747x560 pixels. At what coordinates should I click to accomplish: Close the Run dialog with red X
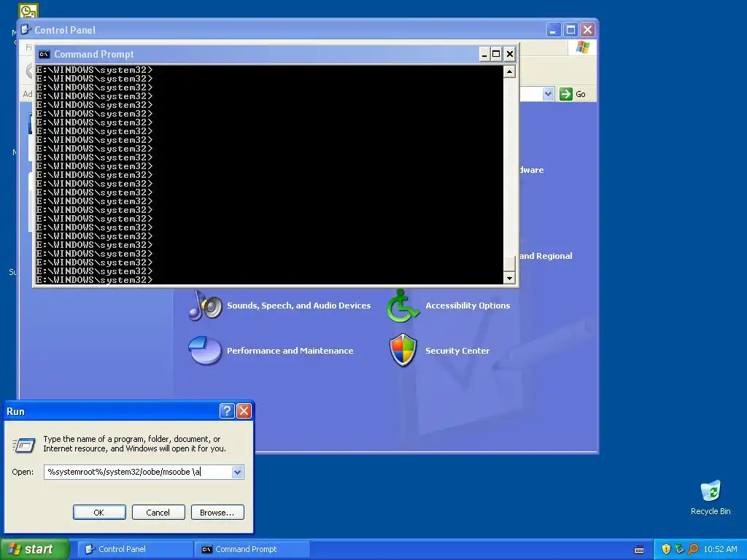pyautogui.click(x=244, y=411)
